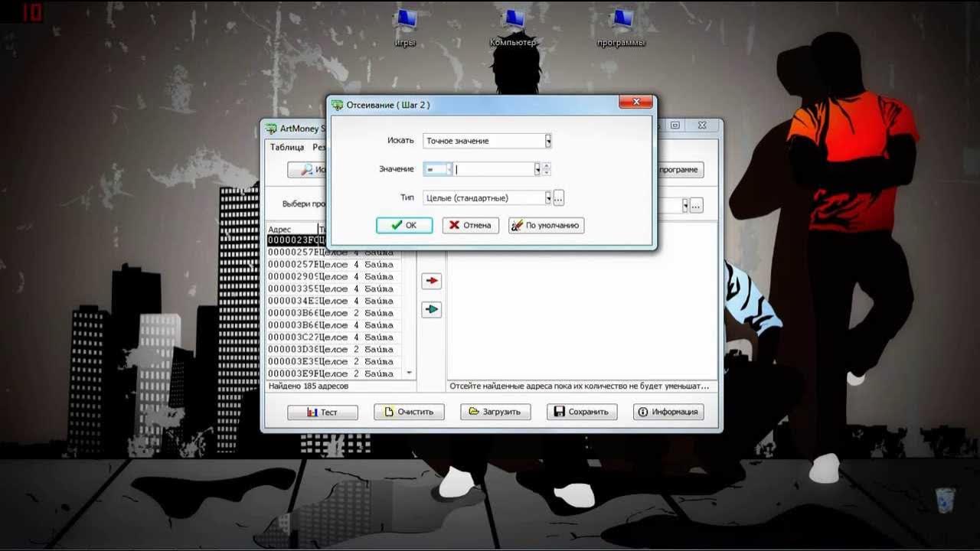Expand the Значение history dropdown arrow
Image resolution: width=980 pixels, height=551 pixels.
click(537, 169)
